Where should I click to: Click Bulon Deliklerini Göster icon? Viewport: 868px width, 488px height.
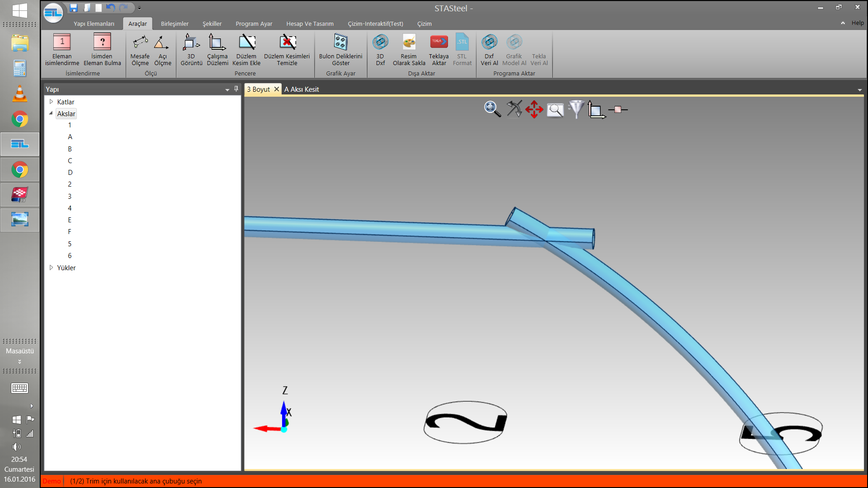click(340, 50)
